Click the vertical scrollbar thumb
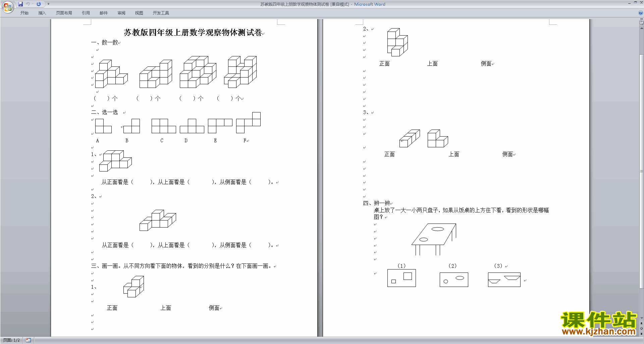This screenshot has height=344, width=644. pos(641,171)
